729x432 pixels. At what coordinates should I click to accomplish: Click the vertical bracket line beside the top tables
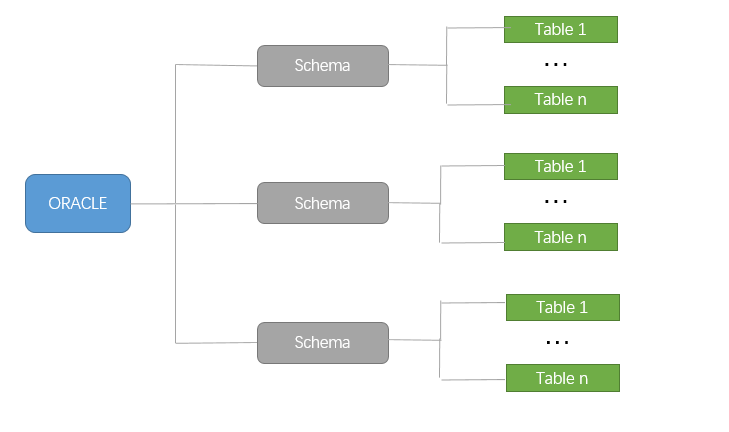tap(447, 66)
